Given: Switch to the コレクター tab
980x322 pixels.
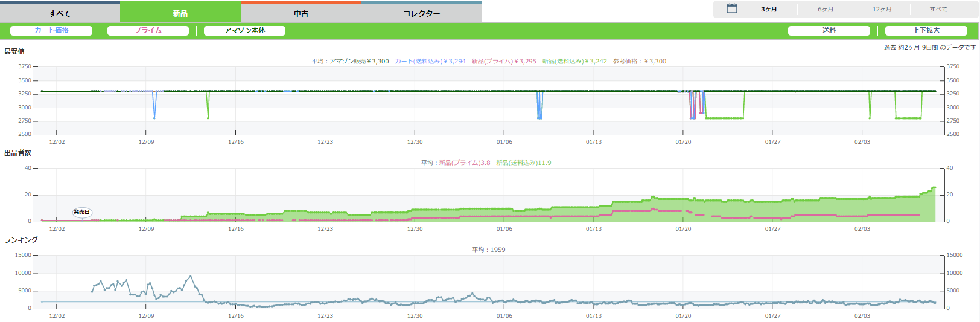Looking at the screenshot, I should point(421,13).
